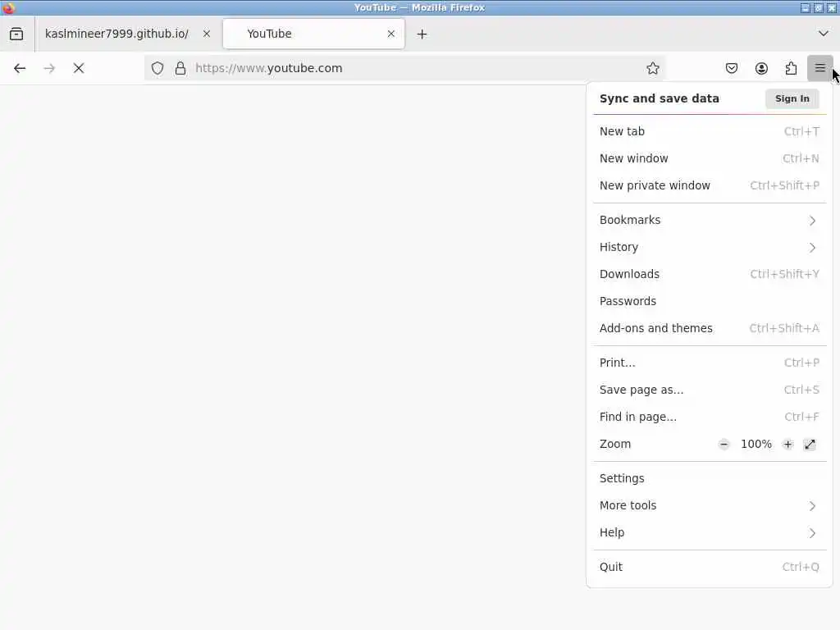Open the Firefox View tab list icon

[x=16, y=34]
